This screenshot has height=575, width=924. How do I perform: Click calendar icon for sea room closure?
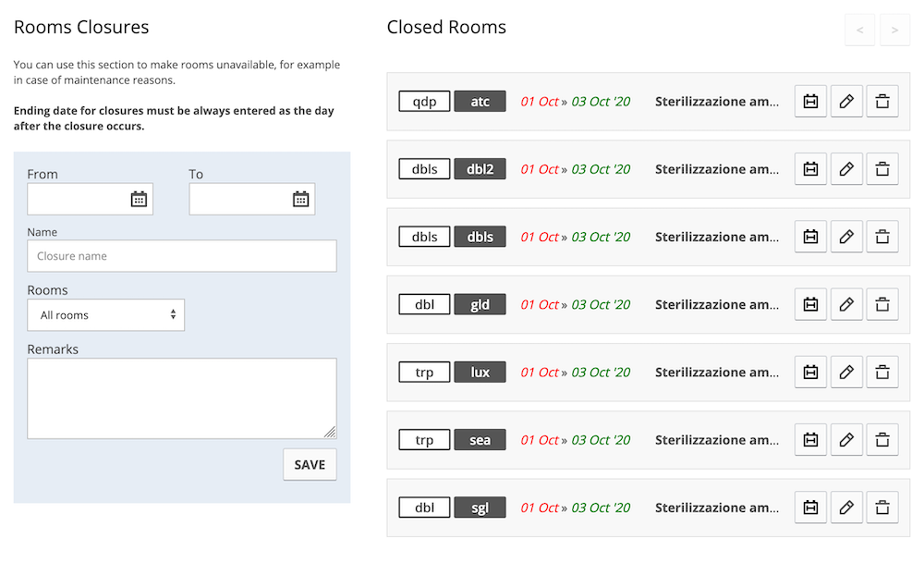click(x=810, y=440)
